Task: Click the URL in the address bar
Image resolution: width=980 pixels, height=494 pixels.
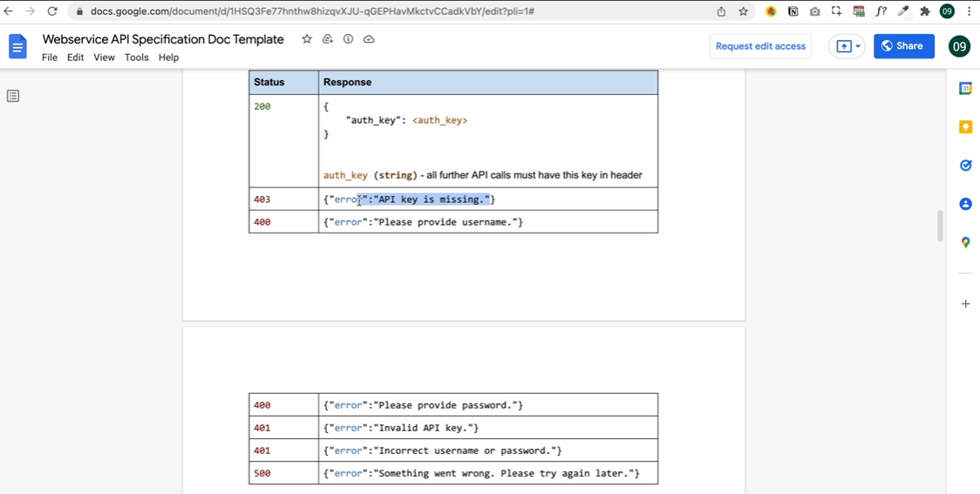Action: 312,11
